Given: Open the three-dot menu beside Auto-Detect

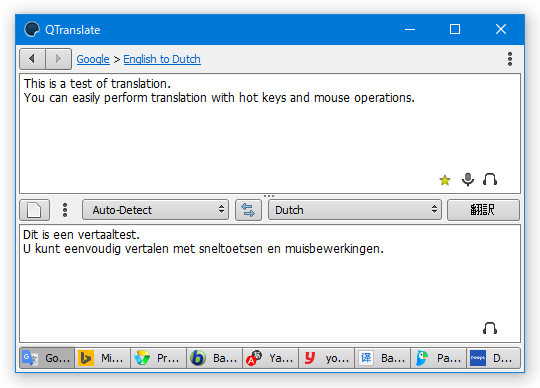Looking at the screenshot, I should [x=65, y=210].
